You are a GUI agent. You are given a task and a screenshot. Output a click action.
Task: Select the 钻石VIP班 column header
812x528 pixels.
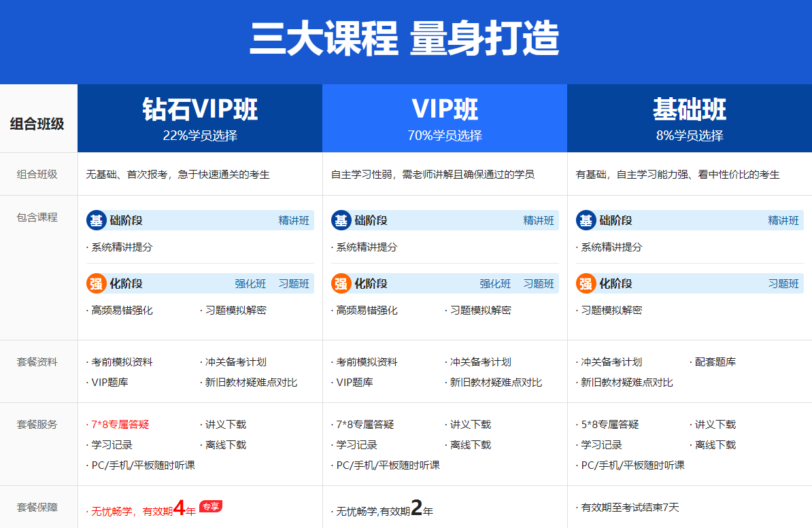pyautogui.click(x=200, y=118)
